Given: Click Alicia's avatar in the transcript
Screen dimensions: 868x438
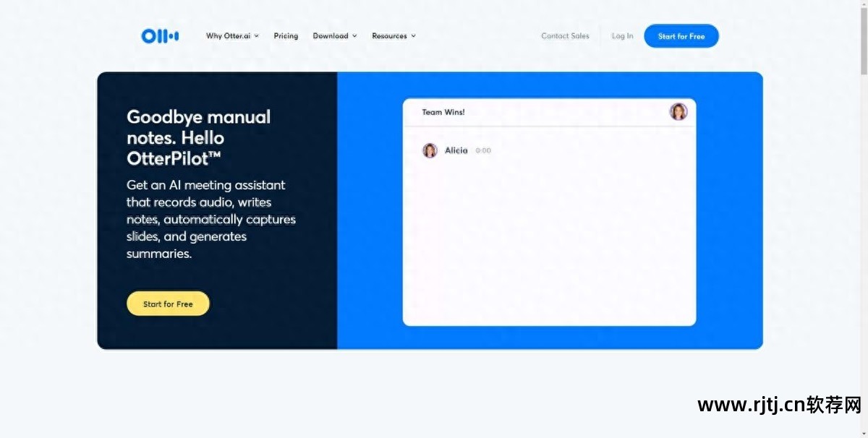Looking at the screenshot, I should pos(430,150).
